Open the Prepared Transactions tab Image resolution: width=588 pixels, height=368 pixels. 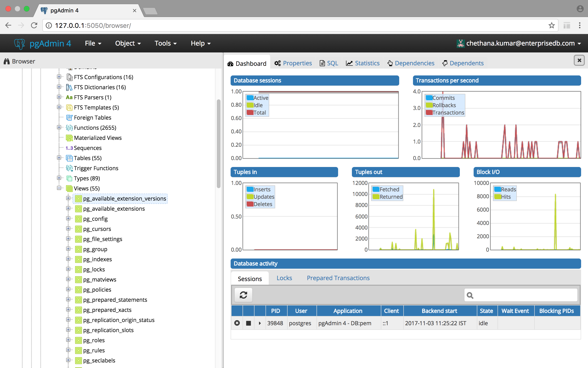coord(338,278)
